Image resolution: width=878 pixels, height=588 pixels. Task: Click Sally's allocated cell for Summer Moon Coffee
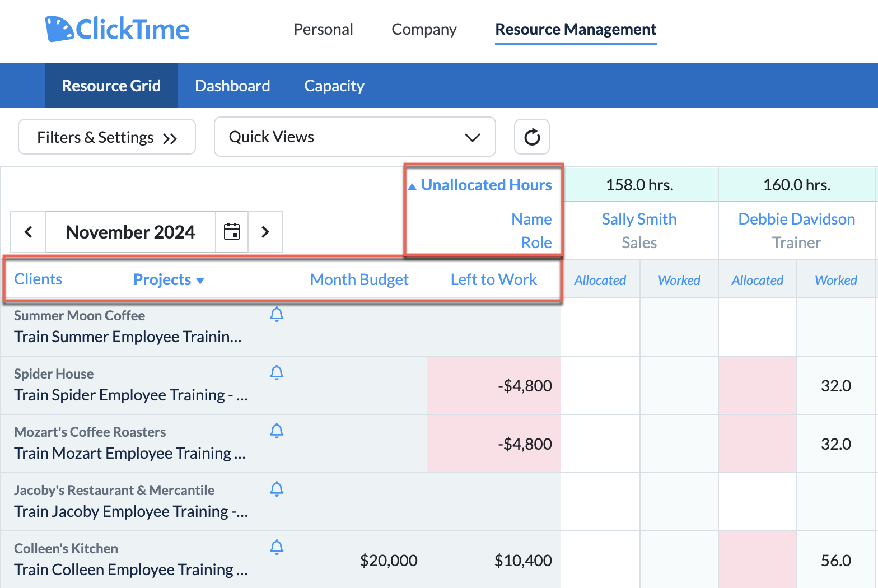tap(600, 327)
